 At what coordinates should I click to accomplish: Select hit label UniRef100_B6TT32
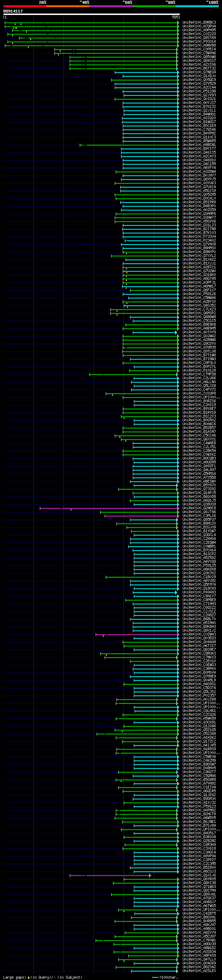(x=199, y=68)
